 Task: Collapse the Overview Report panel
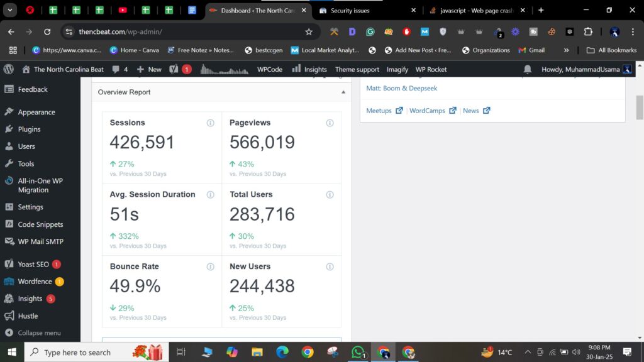343,92
